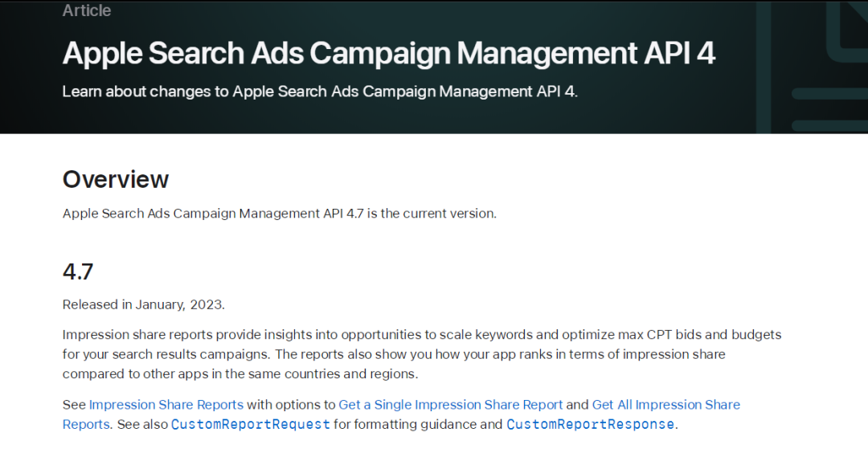Go to the CustomReportResponse reference link
The image size is (868, 461).
tap(590, 424)
